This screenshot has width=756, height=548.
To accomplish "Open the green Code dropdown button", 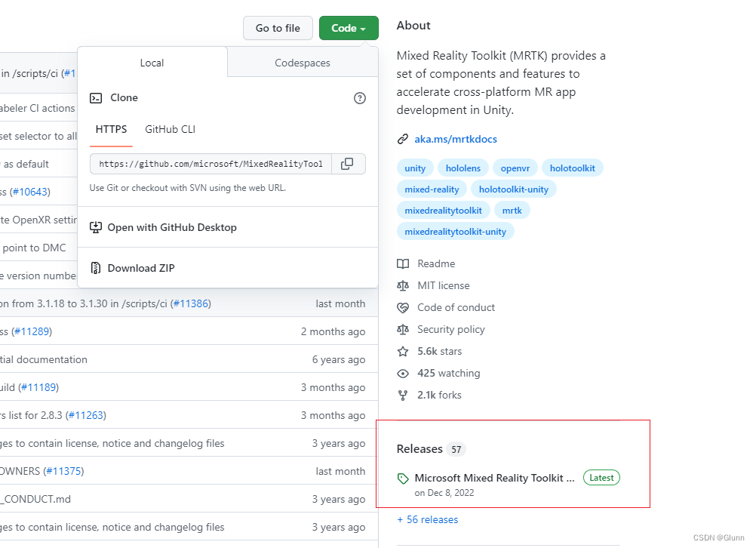I will (x=349, y=28).
